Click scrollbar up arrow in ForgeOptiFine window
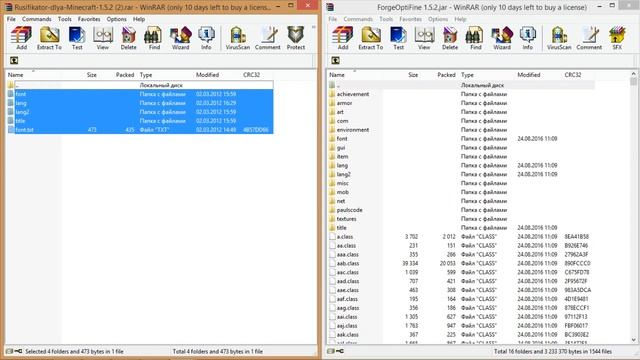640x360 pixels. 633,74
